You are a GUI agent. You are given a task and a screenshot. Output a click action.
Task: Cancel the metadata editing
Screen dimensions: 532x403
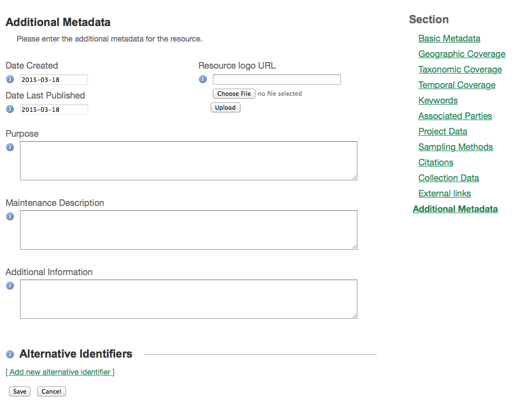[x=51, y=391]
